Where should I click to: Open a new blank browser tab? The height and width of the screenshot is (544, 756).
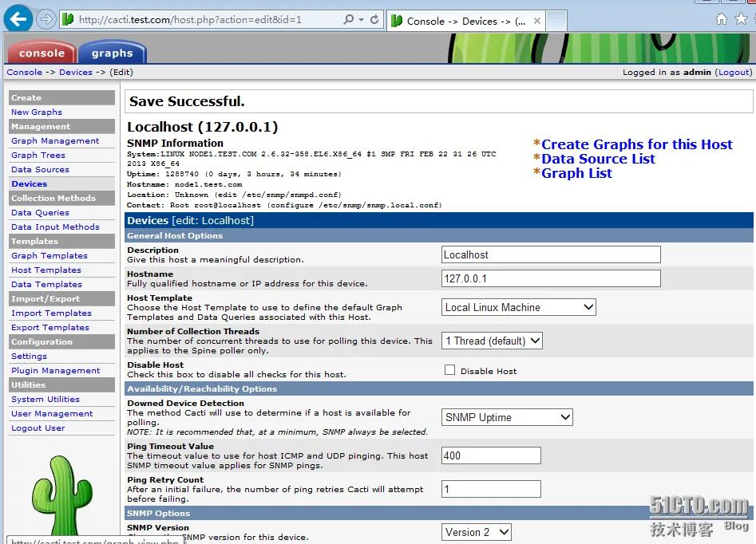(556, 21)
